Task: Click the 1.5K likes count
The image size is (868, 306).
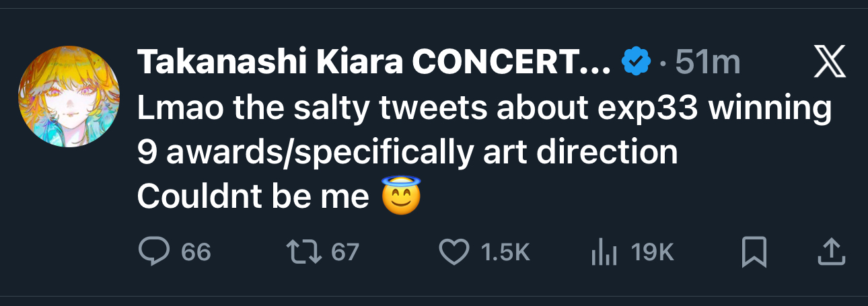Action: click(x=506, y=252)
